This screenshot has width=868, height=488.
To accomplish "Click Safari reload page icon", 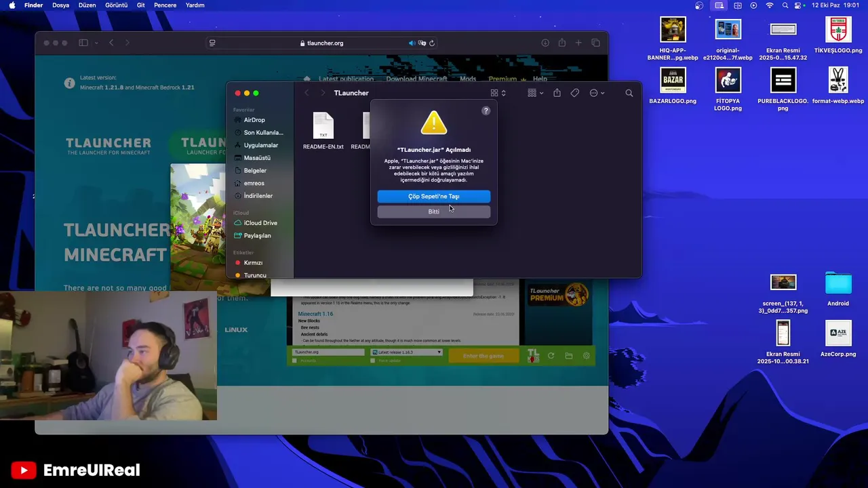I will [432, 43].
